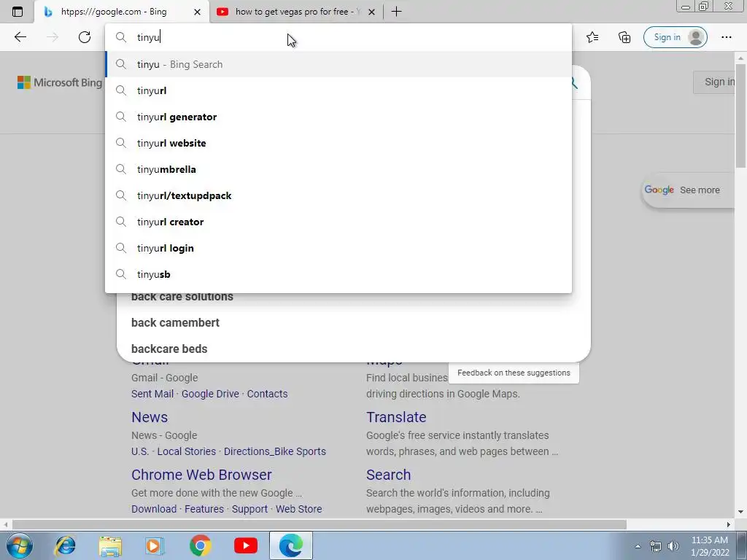This screenshot has width=747, height=560.
Task: Open the Translate result heading
Action: coord(396,417)
